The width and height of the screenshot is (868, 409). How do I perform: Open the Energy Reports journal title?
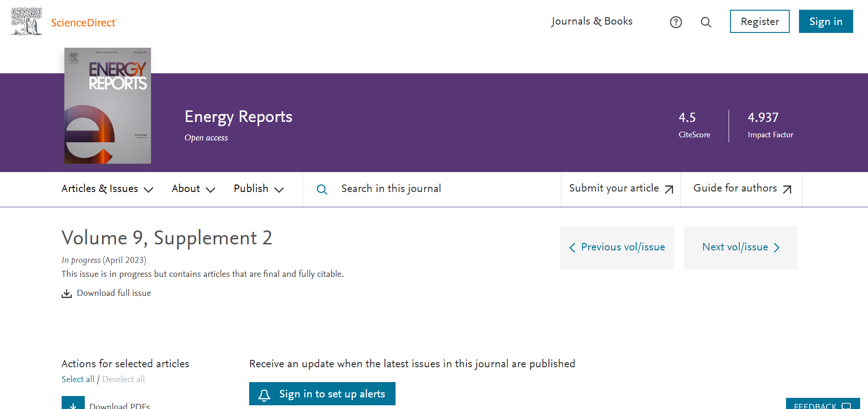[239, 116]
